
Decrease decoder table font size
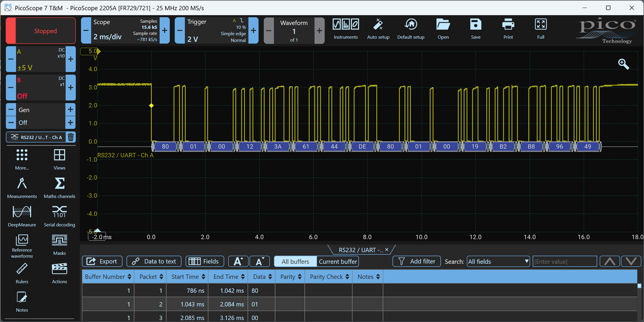click(259, 261)
